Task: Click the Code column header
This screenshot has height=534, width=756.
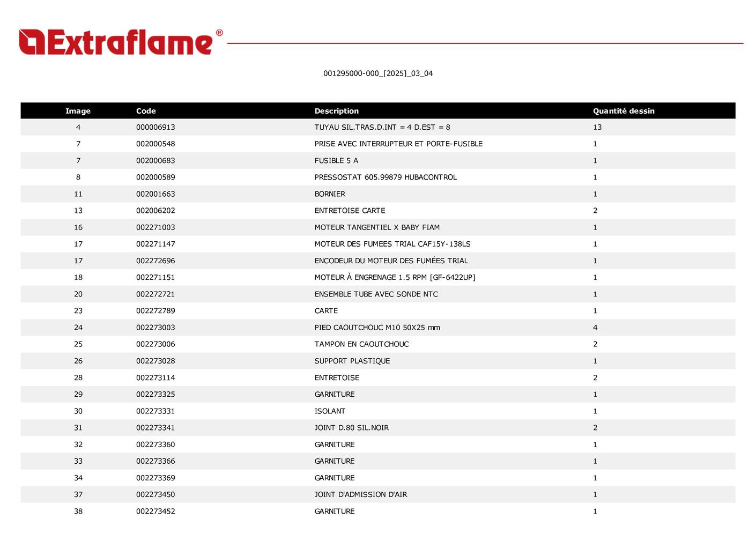Action: 146,111
